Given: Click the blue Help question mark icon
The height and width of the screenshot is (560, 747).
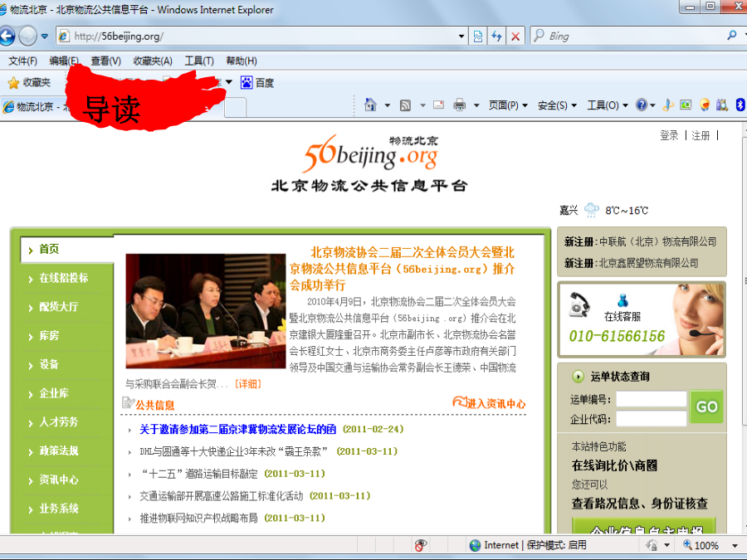Looking at the screenshot, I should [x=642, y=105].
